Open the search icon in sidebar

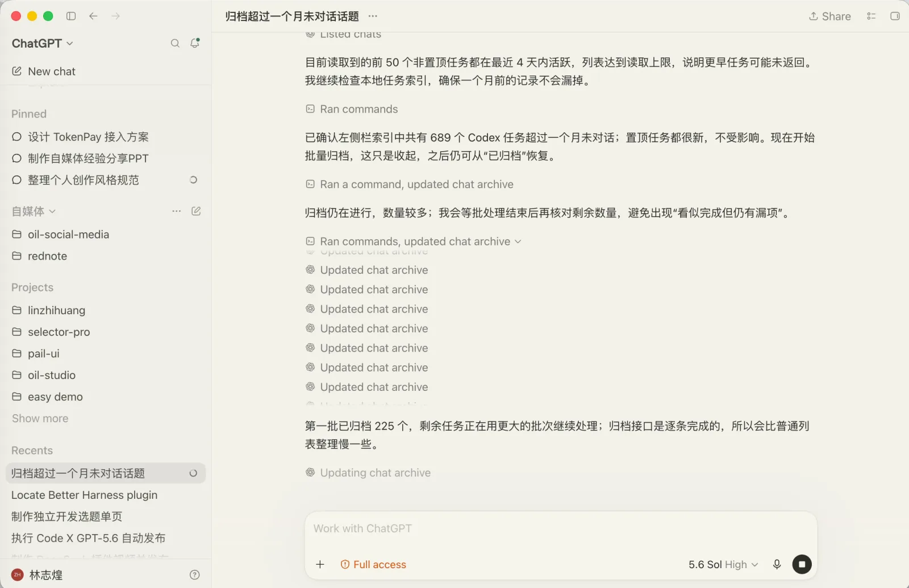[175, 43]
